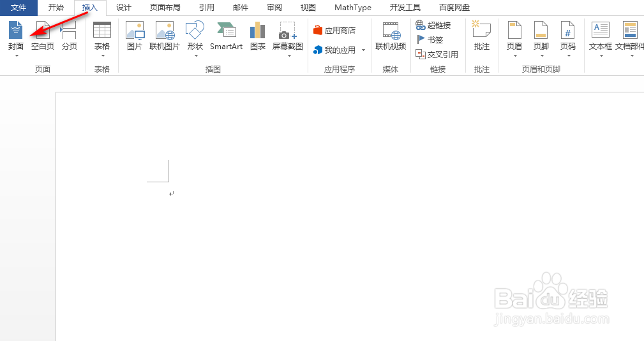Insert a Cross-reference (交叉引用)
The width and height of the screenshot is (644, 341).
tap(437, 54)
